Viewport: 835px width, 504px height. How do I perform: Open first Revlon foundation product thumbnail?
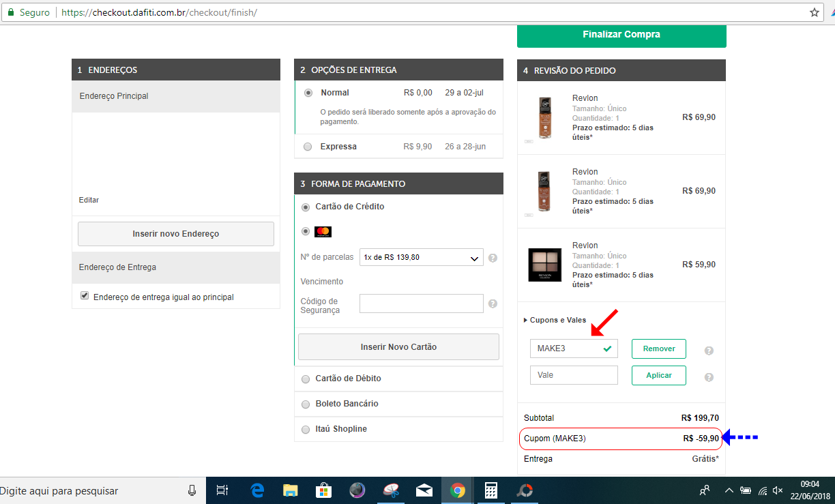(x=544, y=117)
